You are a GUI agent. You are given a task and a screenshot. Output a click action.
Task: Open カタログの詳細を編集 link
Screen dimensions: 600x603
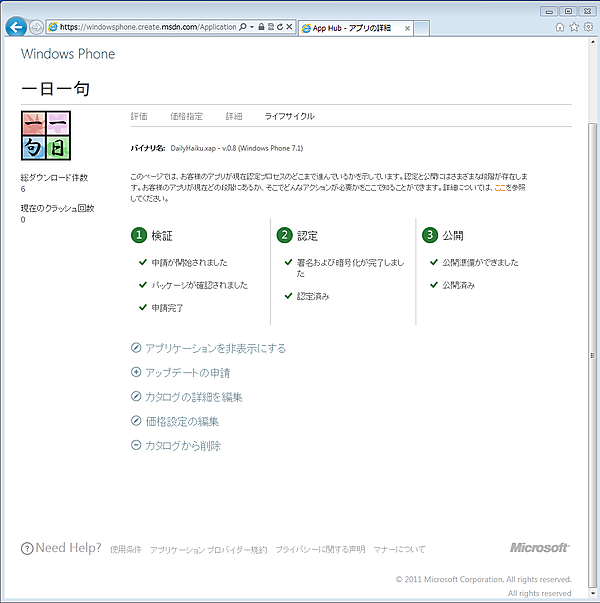(x=194, y=397)
